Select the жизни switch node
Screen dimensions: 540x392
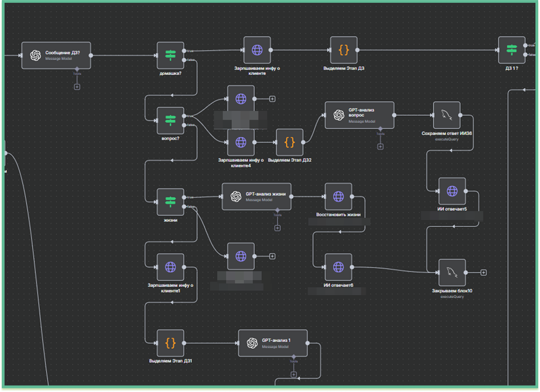click(x=170, y=202)
